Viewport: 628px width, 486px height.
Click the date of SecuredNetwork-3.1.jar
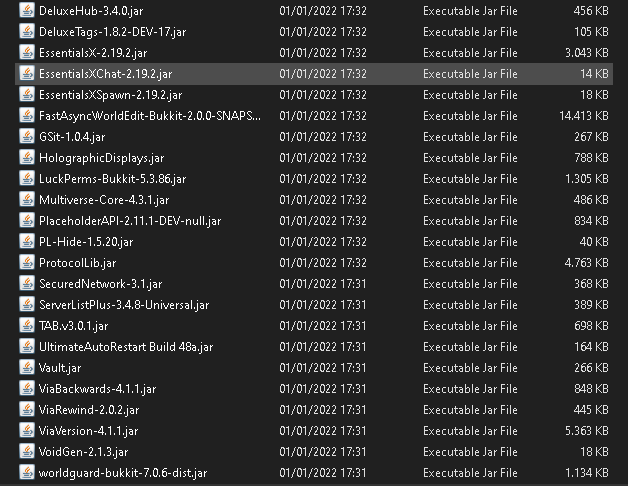[x=322, y=284]
